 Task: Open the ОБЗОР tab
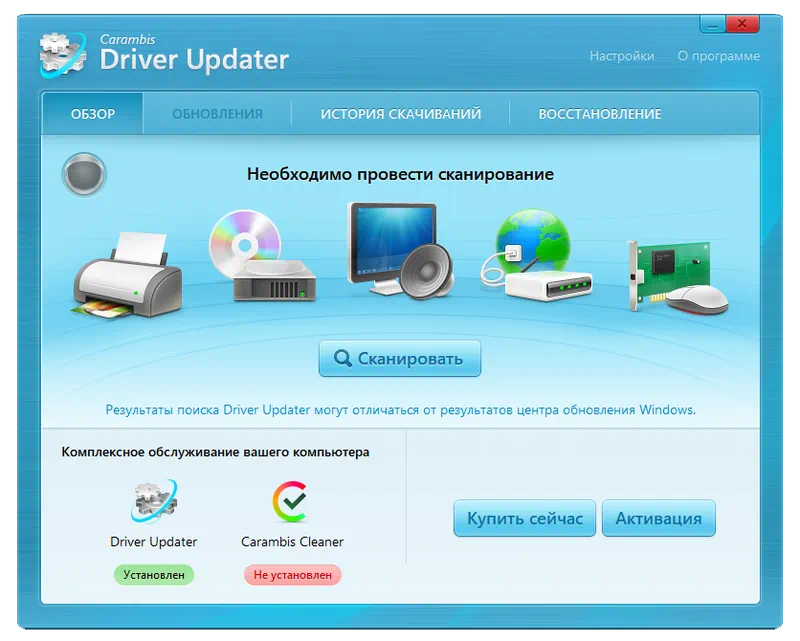[92, 113]
